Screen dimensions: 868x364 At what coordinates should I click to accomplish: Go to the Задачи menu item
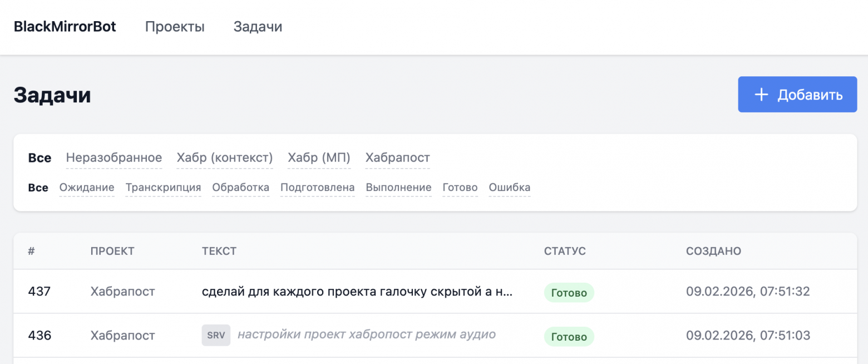tap(258, 27)
